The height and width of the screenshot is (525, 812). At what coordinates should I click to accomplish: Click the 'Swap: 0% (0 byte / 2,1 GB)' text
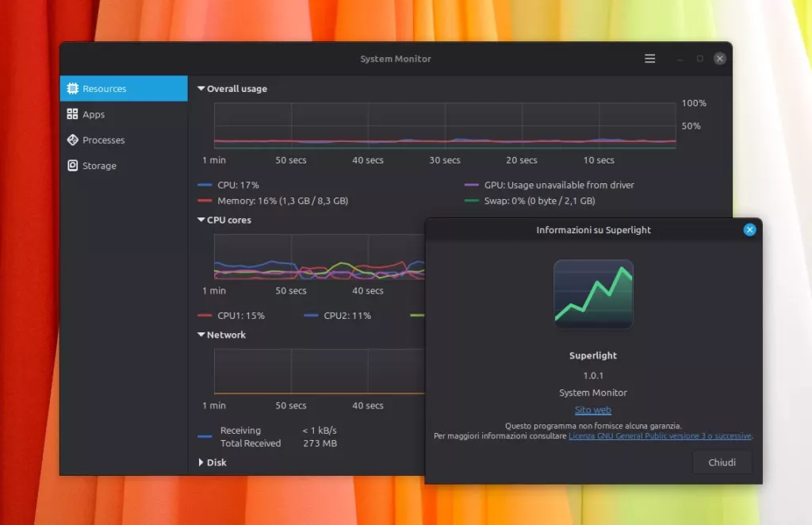[x=539, y=201]
